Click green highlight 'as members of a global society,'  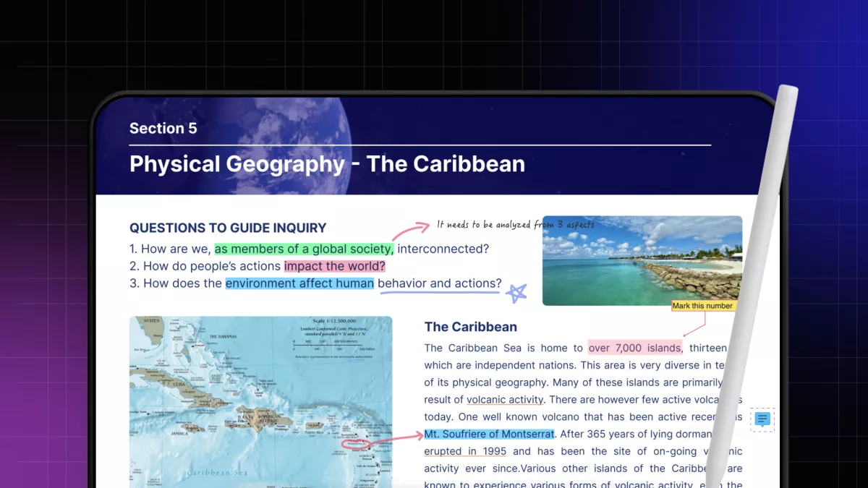tap(305, 249)
